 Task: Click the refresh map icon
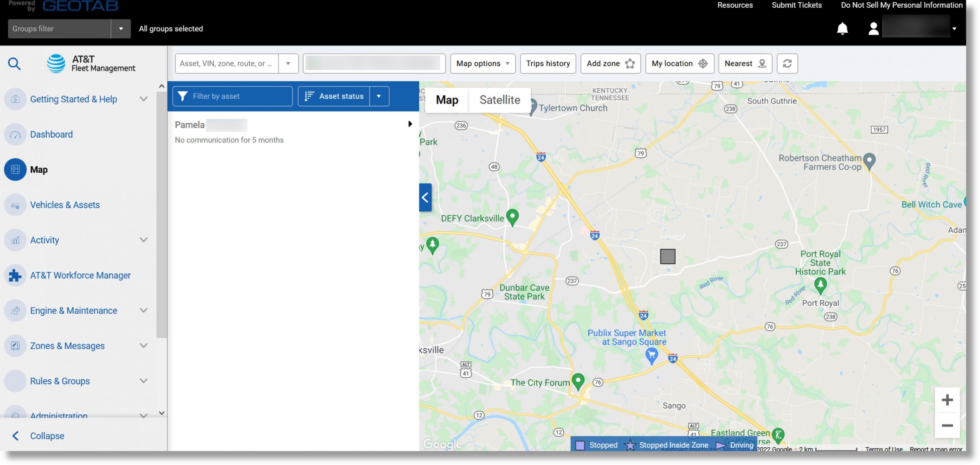[x=787, y=63]
